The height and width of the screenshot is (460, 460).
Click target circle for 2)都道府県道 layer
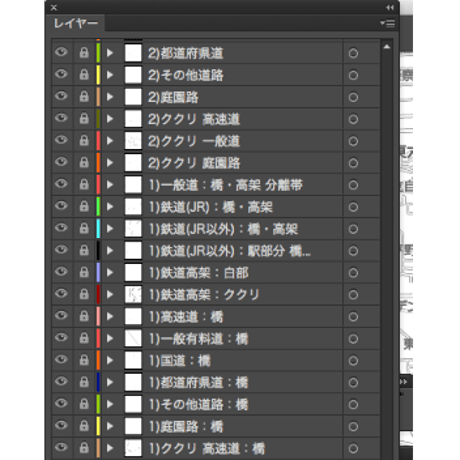353,53
